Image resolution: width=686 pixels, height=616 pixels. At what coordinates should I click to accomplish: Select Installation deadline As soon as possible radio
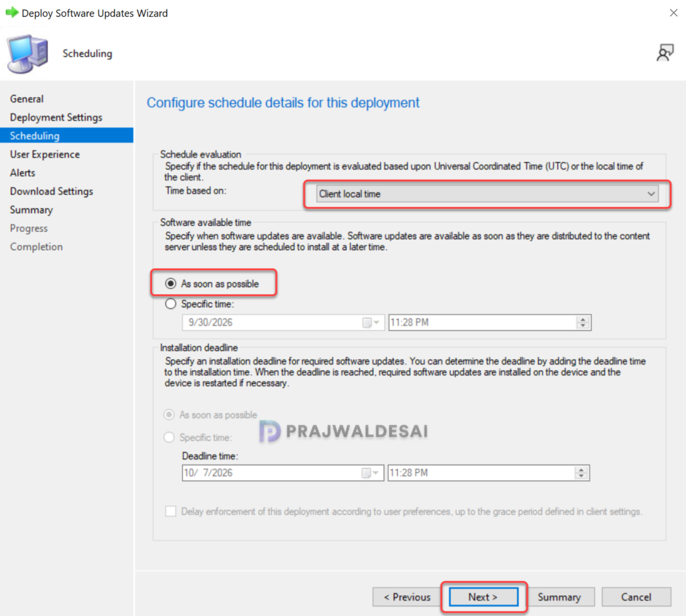click(169, 415)
